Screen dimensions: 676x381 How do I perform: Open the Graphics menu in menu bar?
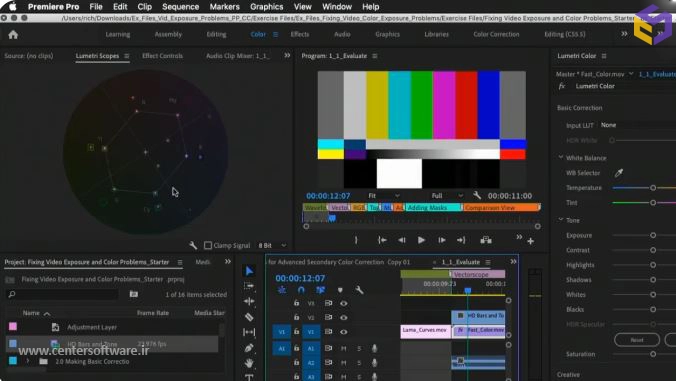266,7
